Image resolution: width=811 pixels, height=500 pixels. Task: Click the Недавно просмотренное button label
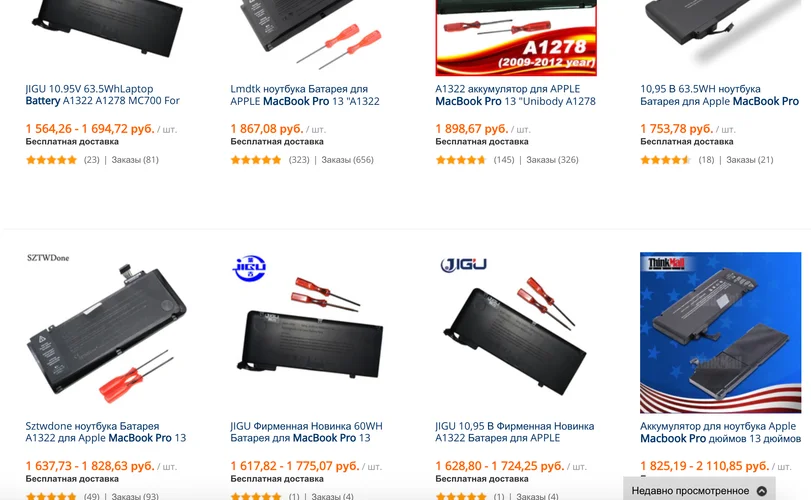click(x=690, y=491)
